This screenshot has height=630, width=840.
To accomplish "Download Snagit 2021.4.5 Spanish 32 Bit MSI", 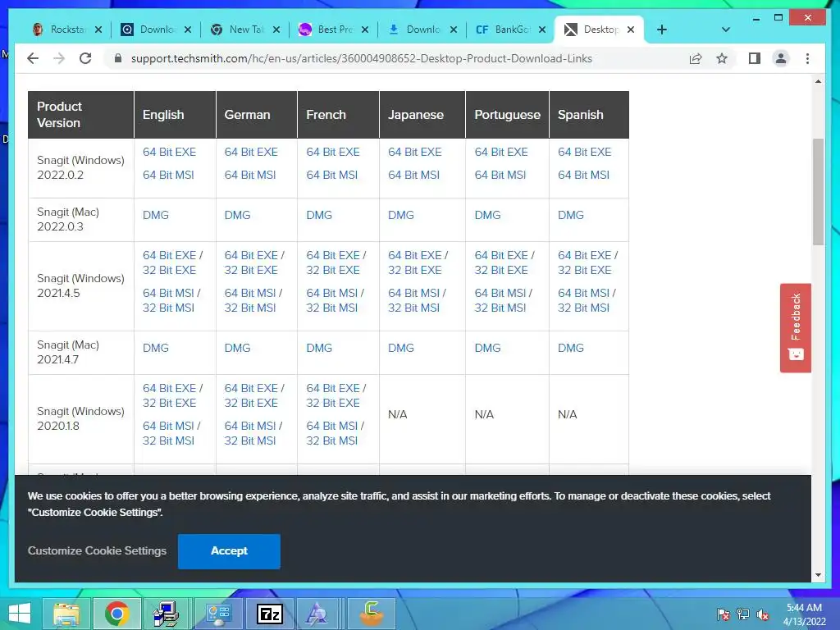I will (583, 308).
